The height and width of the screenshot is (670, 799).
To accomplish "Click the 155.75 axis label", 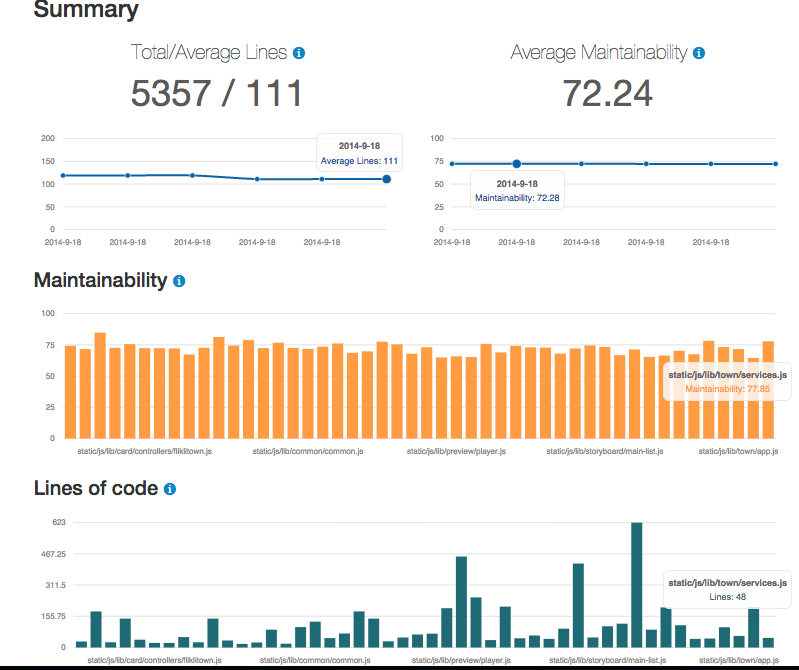I will click(54, 616).
